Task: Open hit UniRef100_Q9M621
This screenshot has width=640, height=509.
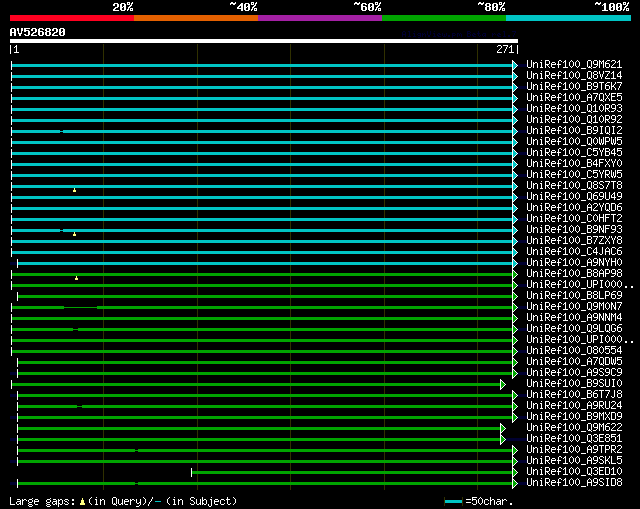Action: 574,64
